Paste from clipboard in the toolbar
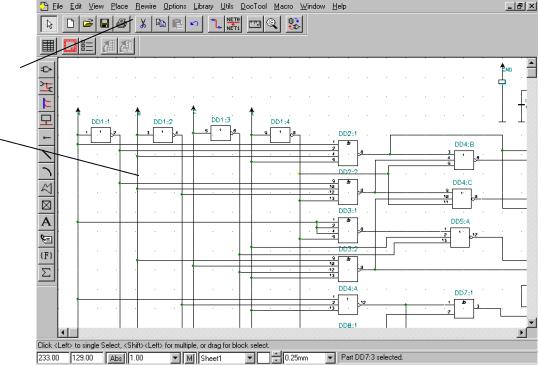This screenshot has width=538, height=365. coord(177,24)
